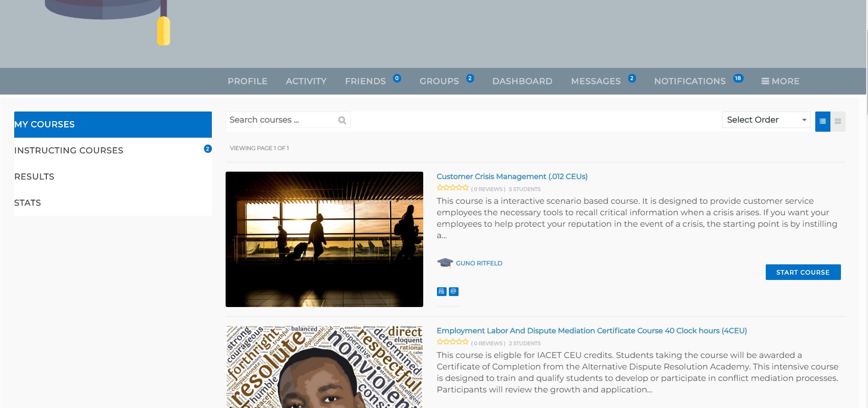Click the print icon under Customer Crisis course
Viewport: 868px width, 408px height.
(x=442, y=291)
